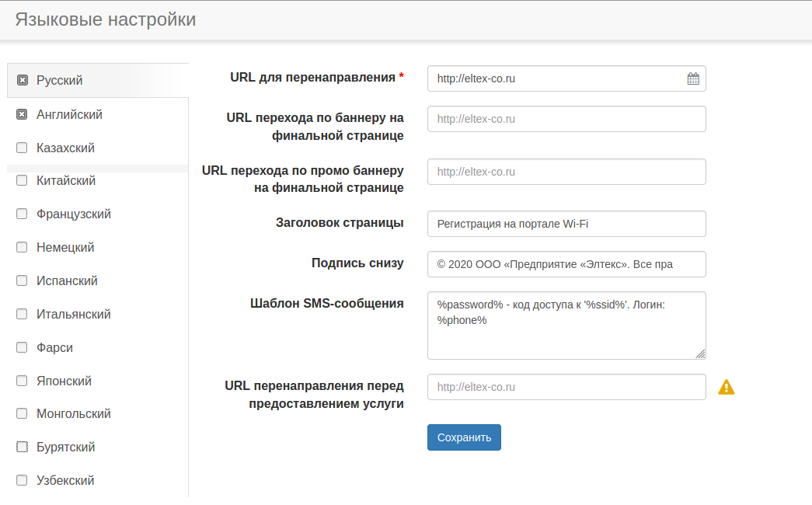The height and width of the screenshot is (505, 812).
Task: Tick the Китайский checkbox
Action: pyautogui.click(x=22, y=181)
